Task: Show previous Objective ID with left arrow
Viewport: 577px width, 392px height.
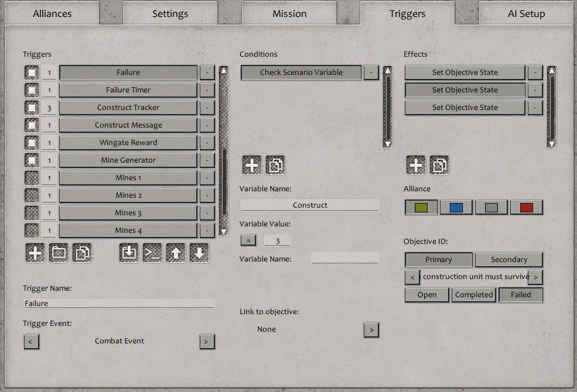Action: (x=412, y=277)
